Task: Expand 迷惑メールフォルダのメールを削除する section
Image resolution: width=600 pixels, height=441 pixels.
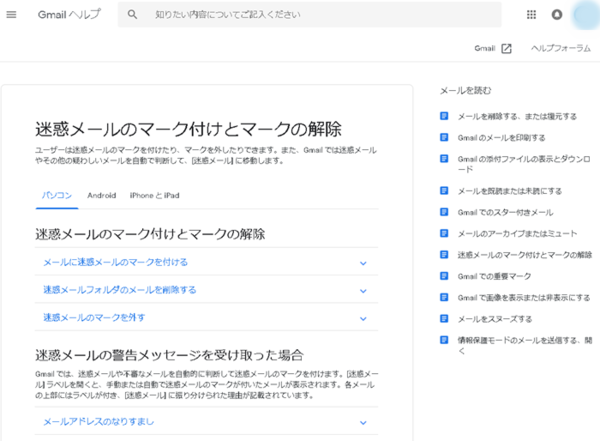Action: coord(363,290)
